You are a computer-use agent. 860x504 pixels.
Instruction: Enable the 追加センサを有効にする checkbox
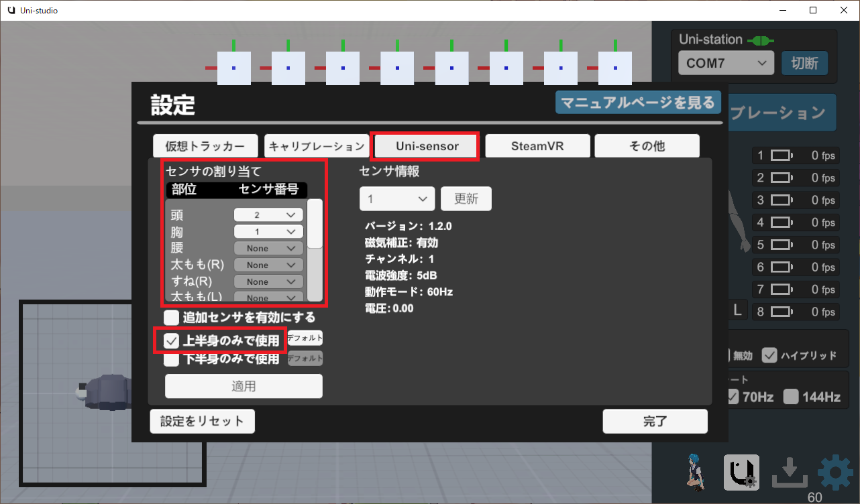pyautogui.click(x=172, y=318)
